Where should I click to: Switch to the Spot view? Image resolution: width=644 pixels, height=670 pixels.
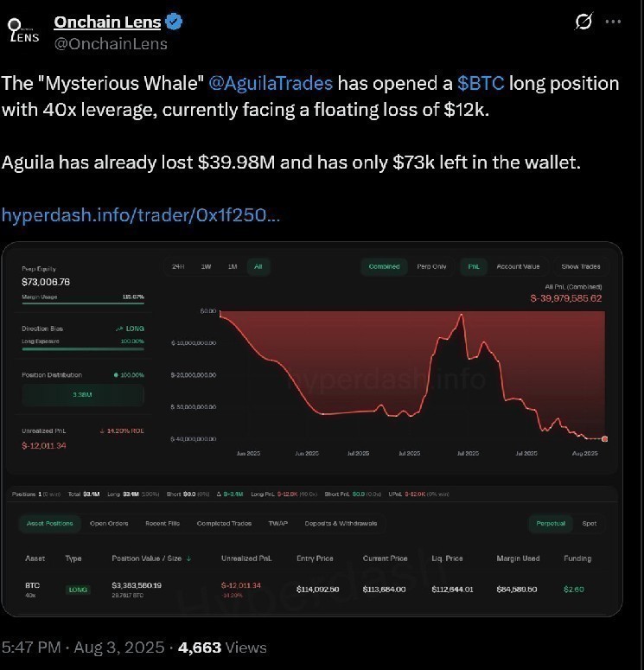[x=589, y=523]
